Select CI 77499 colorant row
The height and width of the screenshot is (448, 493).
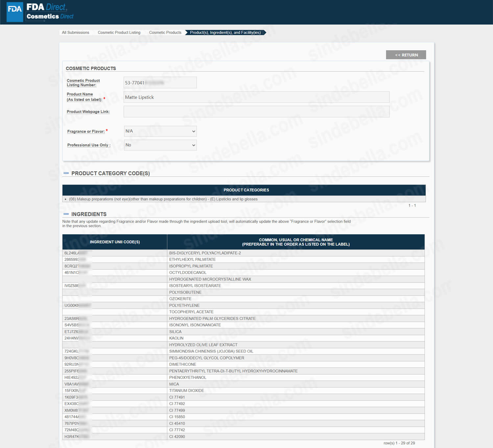(244, 410)
